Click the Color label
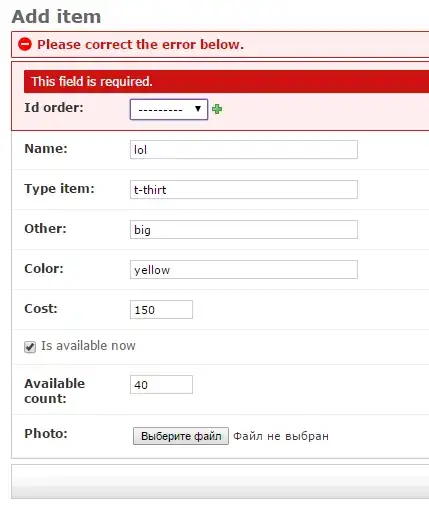Screen dimensions: 429x509 pos(44,268)
